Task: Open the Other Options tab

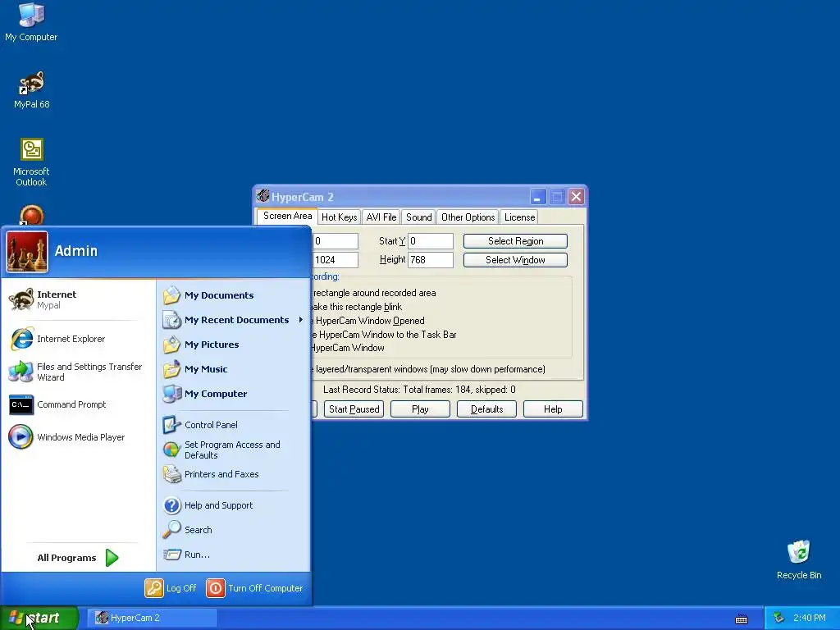Action: (x=468, y=217)
